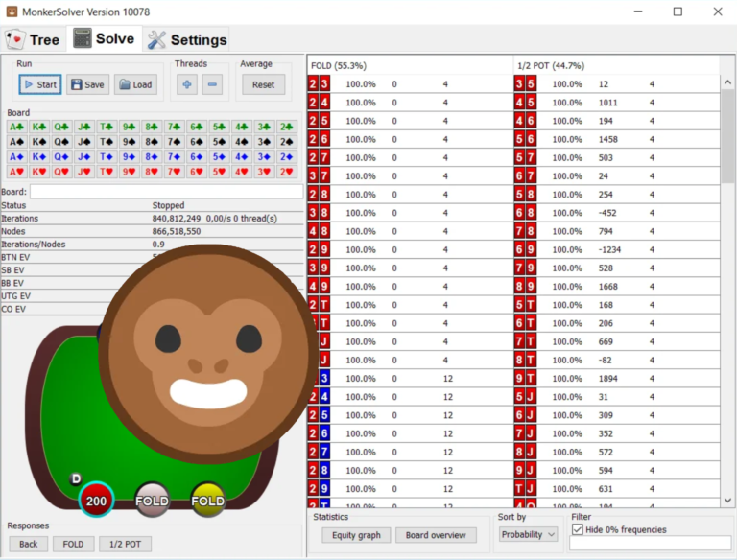Choose the FOLD response button
Screen dimensions: 737x560
coord(73,544)
